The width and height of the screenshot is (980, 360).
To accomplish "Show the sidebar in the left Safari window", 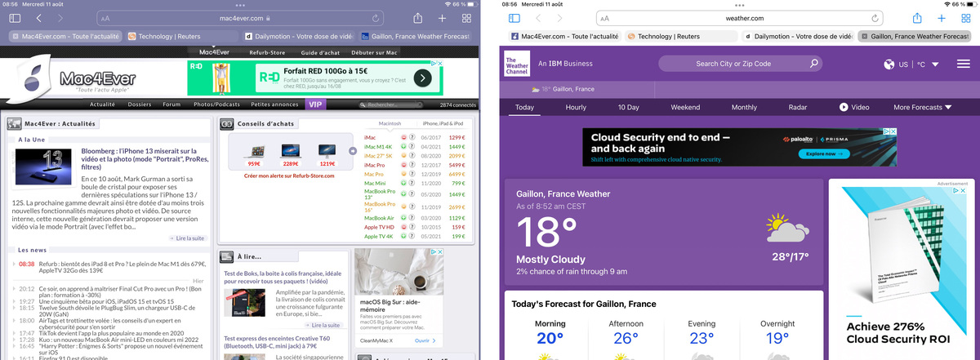I will tap(15, 18).
